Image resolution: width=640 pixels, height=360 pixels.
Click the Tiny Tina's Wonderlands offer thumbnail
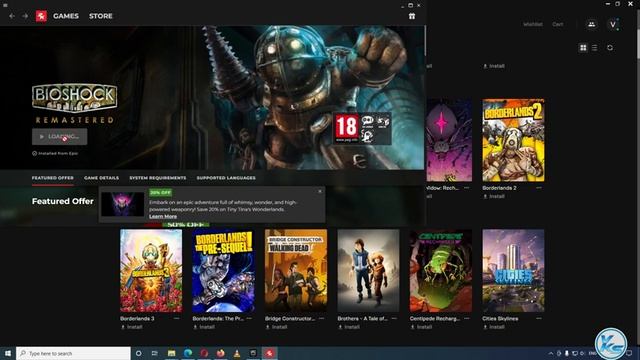pyautogui.click(x=122, y=204)
